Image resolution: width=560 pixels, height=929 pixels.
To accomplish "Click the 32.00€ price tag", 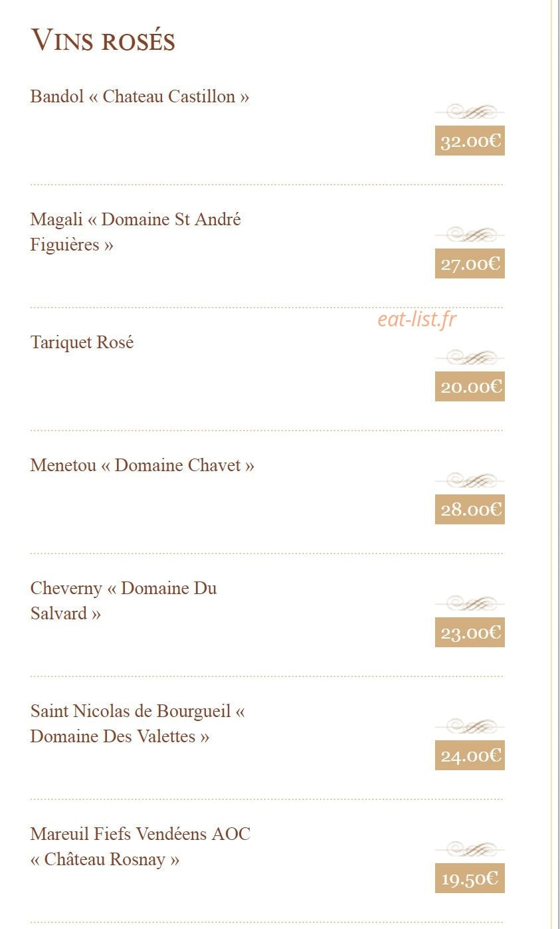I will [470, 141].
